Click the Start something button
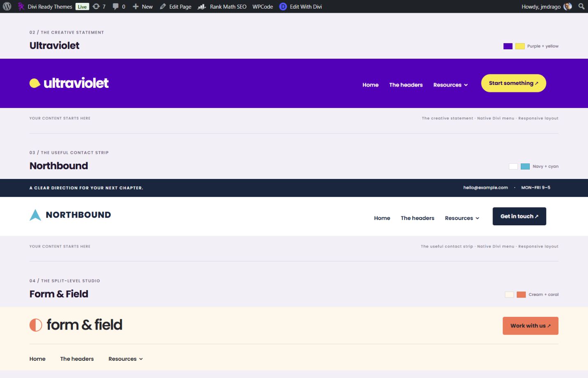This screenshot has height=378, width=588. 513,83
